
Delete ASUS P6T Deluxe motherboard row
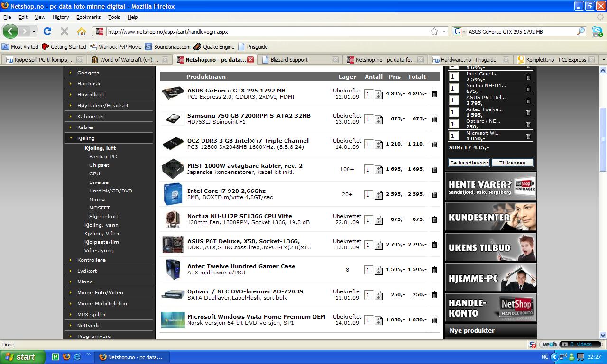coord(434,245)
